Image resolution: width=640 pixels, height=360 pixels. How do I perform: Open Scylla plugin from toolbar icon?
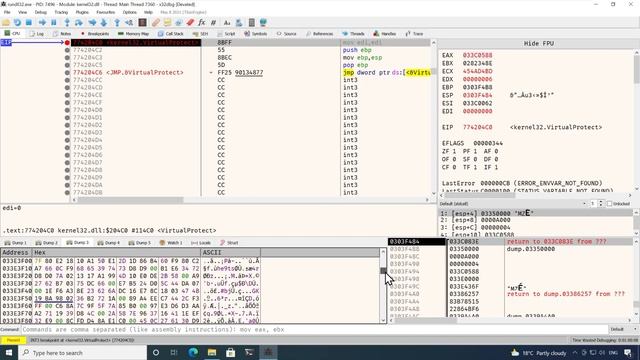pos(142,22)
